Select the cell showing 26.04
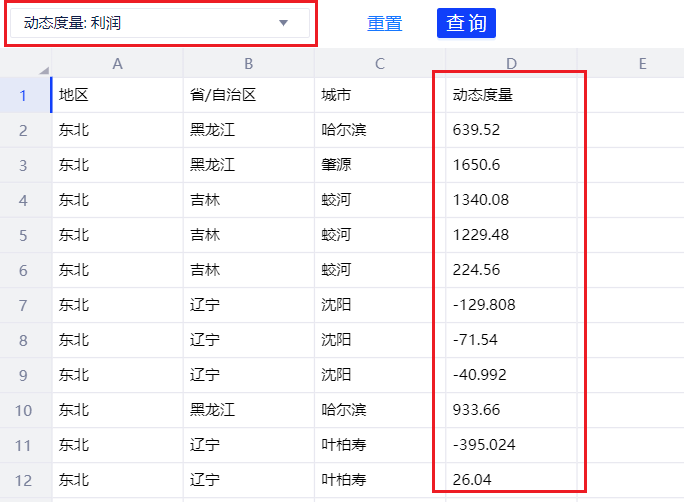 tap(511, 480)
